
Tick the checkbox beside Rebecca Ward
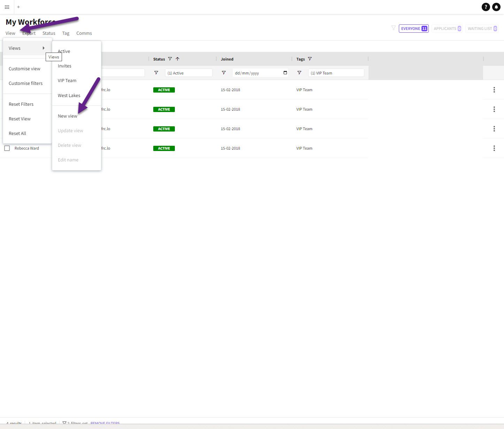click(7, 148)
